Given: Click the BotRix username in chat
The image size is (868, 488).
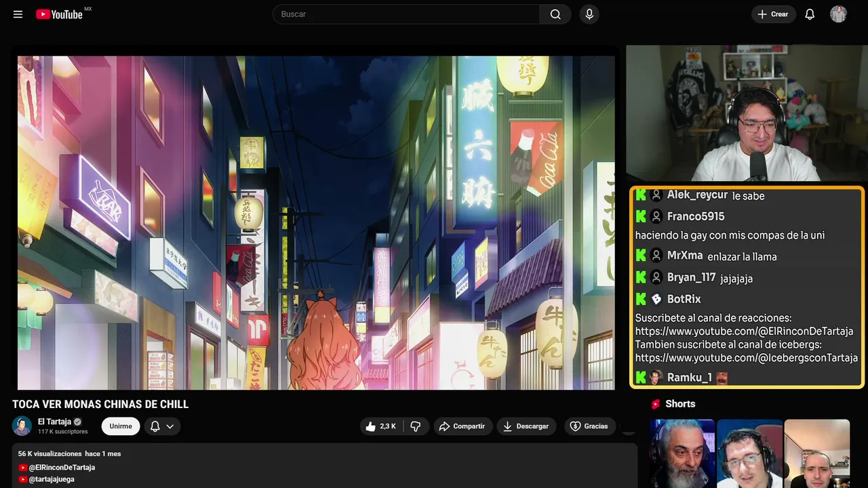Looking at the screenshot, I should [x=684, y=299].
